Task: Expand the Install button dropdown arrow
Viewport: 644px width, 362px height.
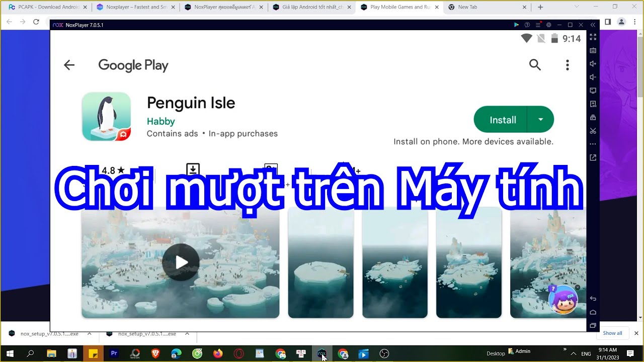Action: (540, 120)
